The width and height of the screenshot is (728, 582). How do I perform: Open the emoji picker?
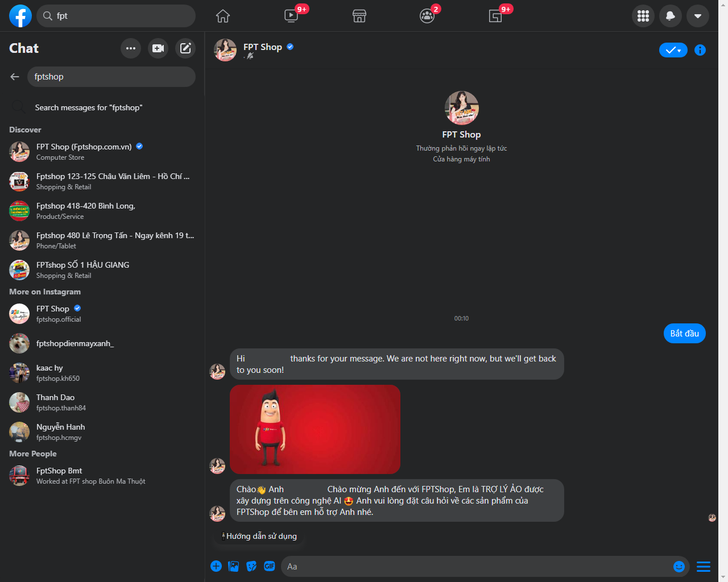pos(679,566)
